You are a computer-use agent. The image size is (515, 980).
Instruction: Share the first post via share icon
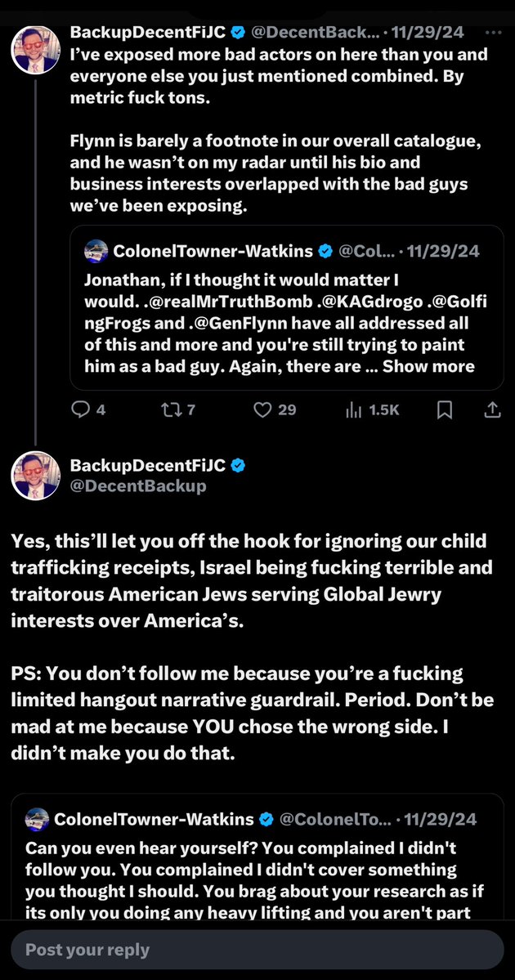[x=492, y=409]
